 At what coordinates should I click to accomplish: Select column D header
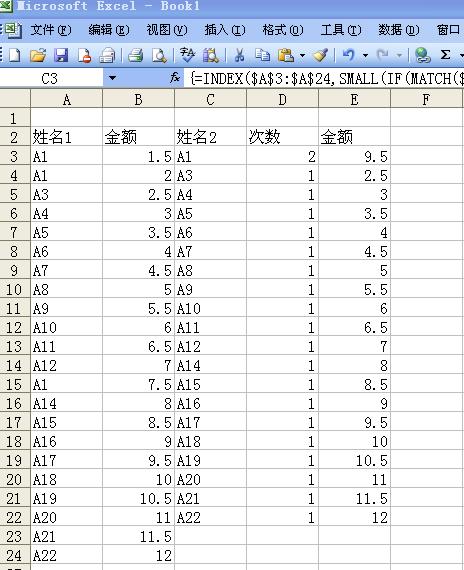tap(283, 99)
